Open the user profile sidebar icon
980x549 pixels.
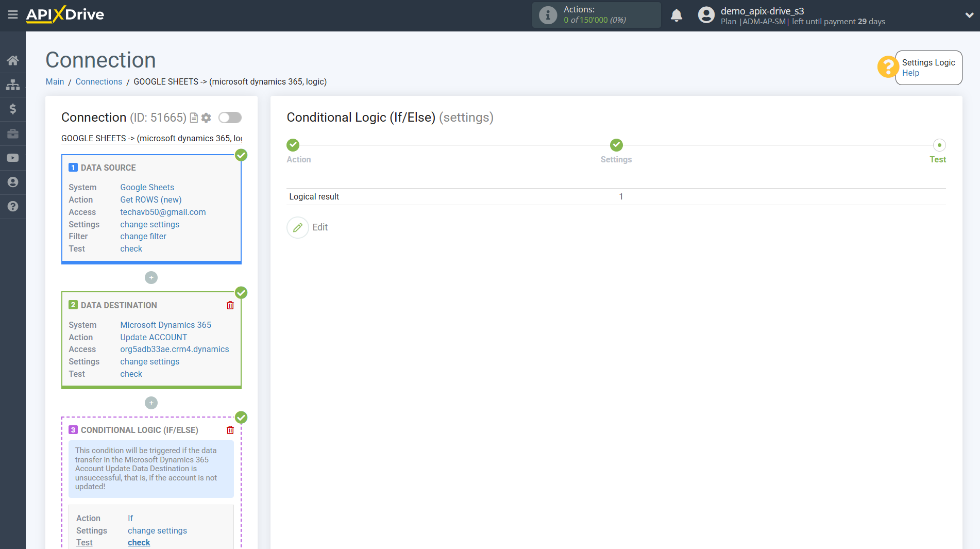tap(13, 182)
